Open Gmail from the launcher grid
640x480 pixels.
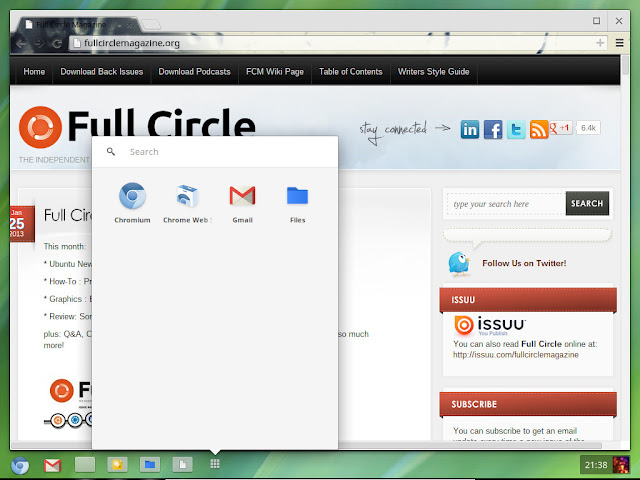(x=242, y=203)
